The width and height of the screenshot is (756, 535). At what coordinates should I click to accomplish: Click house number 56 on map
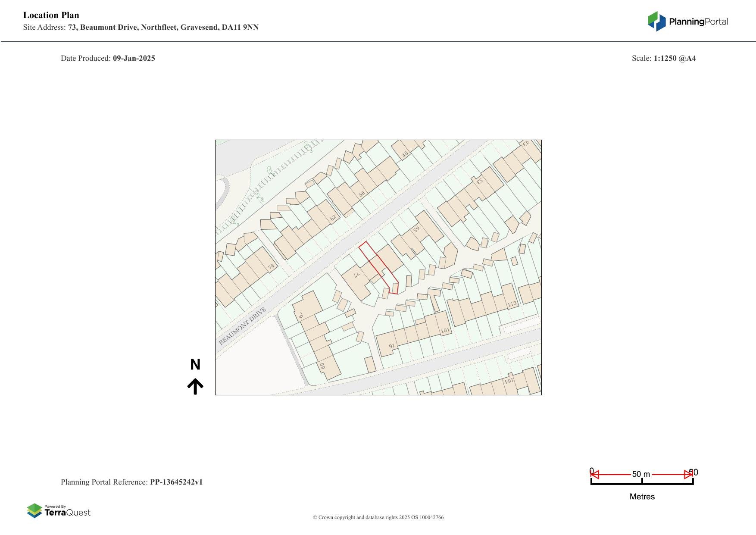[x=362, y=194]
